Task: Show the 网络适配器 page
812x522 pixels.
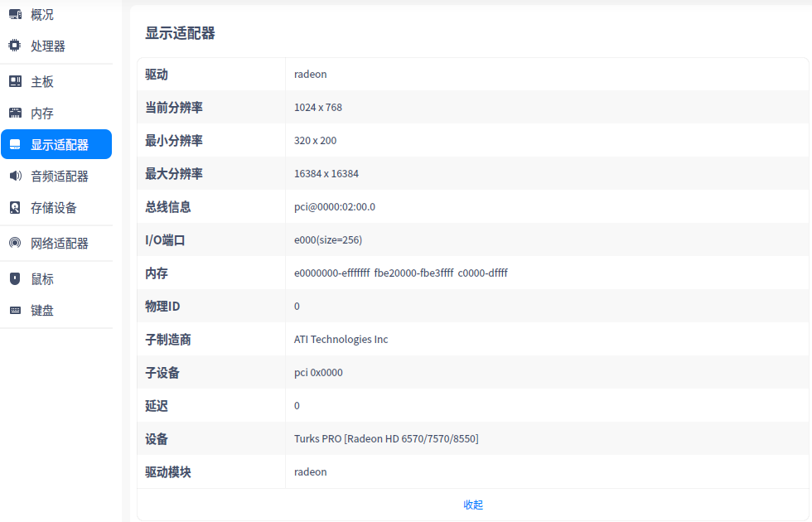Action: (56, 243)
